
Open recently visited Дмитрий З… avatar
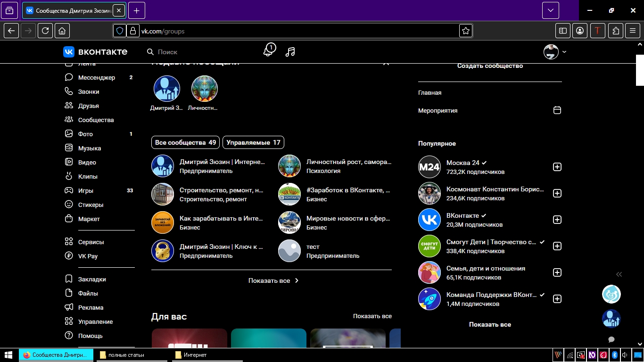click(x=166, y=89)
